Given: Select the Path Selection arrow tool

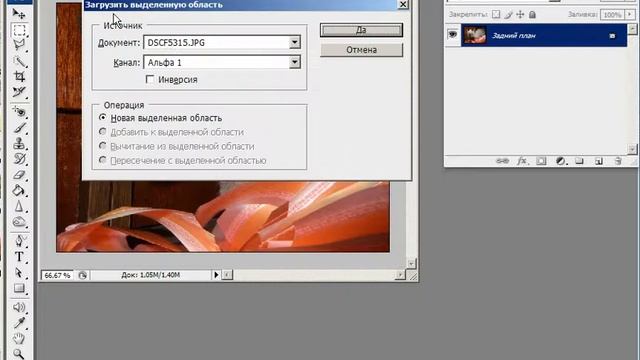Looking at the screenshot, I should click(19, 272).
